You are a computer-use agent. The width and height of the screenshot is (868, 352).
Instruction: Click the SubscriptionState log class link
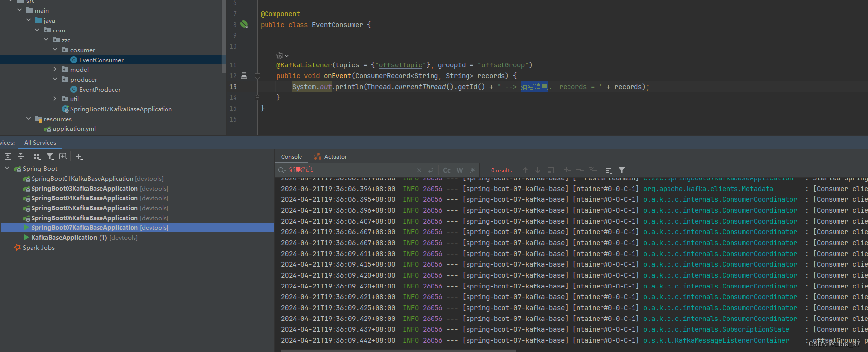click(x=716, y=329)
